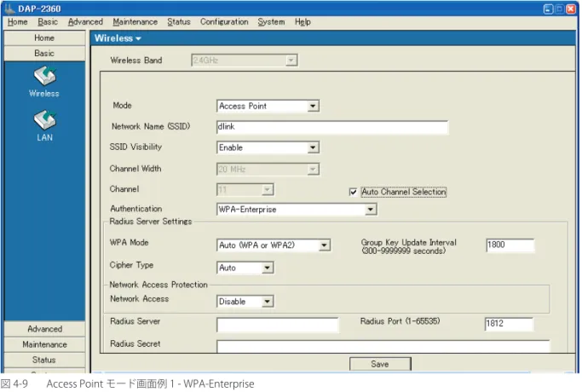Click the Radius Server Settings group label

click(151, 222)
